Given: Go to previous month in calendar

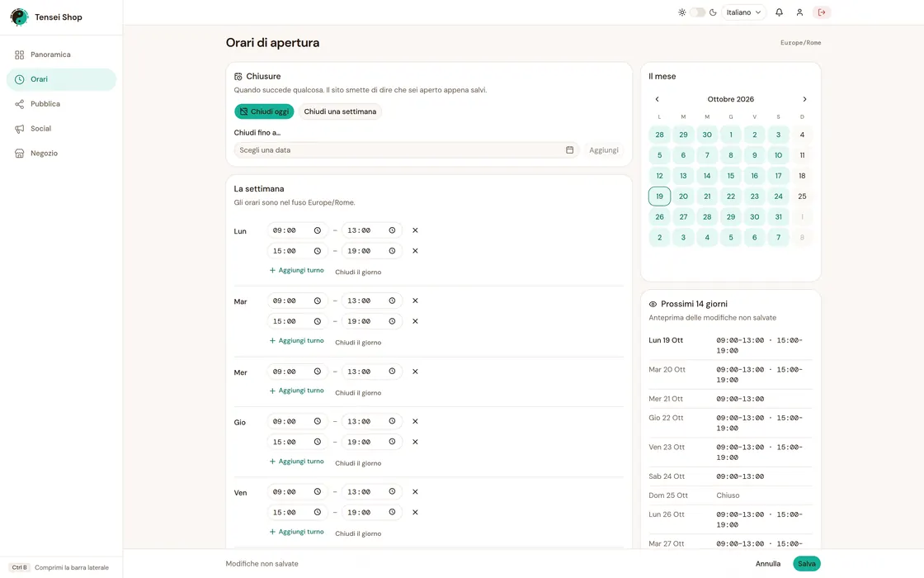Looking at the screenshot, I should (657, 99).
